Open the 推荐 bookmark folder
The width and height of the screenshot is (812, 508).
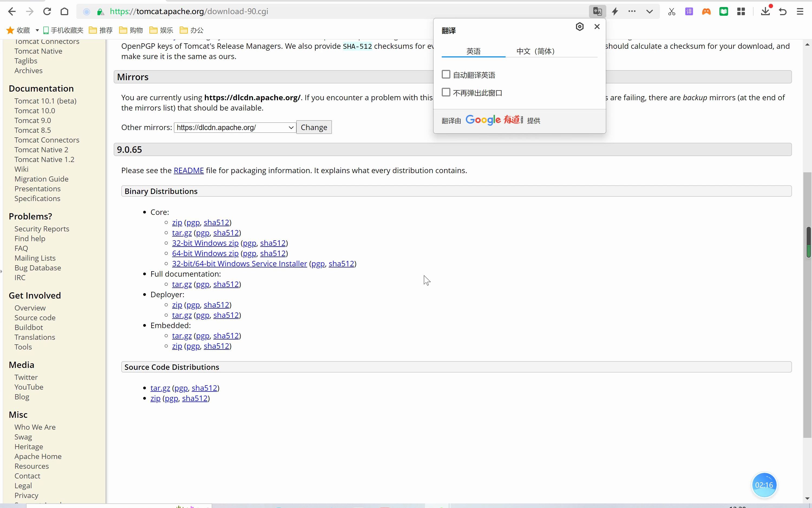click(x=101, y=30)
